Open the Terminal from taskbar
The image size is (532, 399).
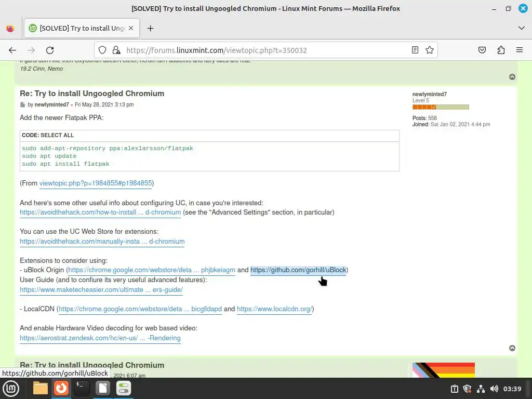[82, 389]
